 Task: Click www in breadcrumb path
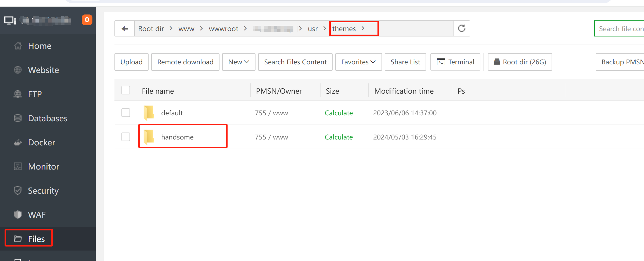(186, 29)
